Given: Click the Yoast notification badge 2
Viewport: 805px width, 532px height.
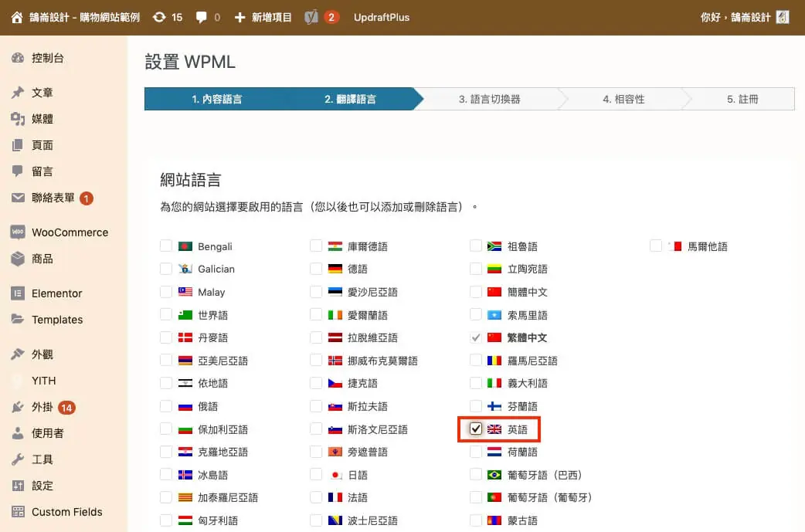Looking at the screenshot, I should [x=331, y=18].
